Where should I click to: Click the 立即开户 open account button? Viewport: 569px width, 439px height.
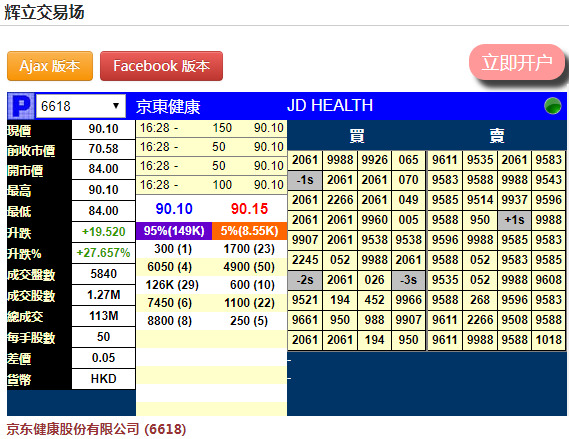click(517, 62)
